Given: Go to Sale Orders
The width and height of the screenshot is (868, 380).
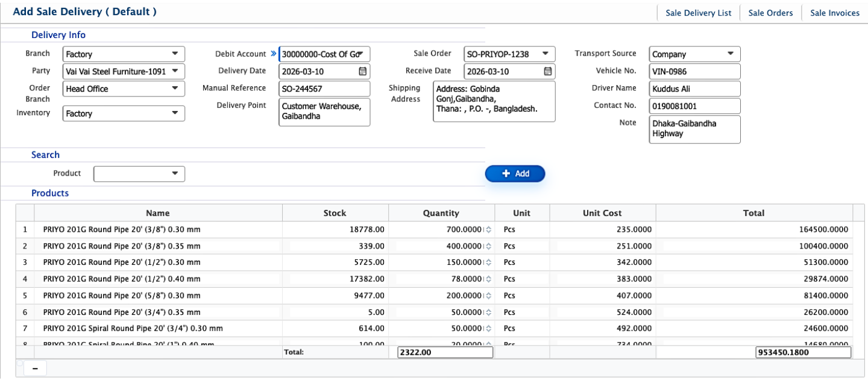Looking at the screenshot, I should point(770,13).
